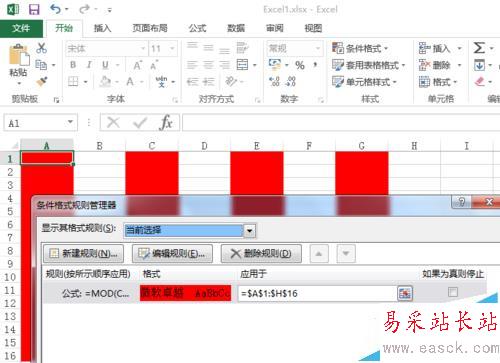Screen dimensions: 500x363
Task: Move the rule down with the arrow
Action: click(346, 254)
